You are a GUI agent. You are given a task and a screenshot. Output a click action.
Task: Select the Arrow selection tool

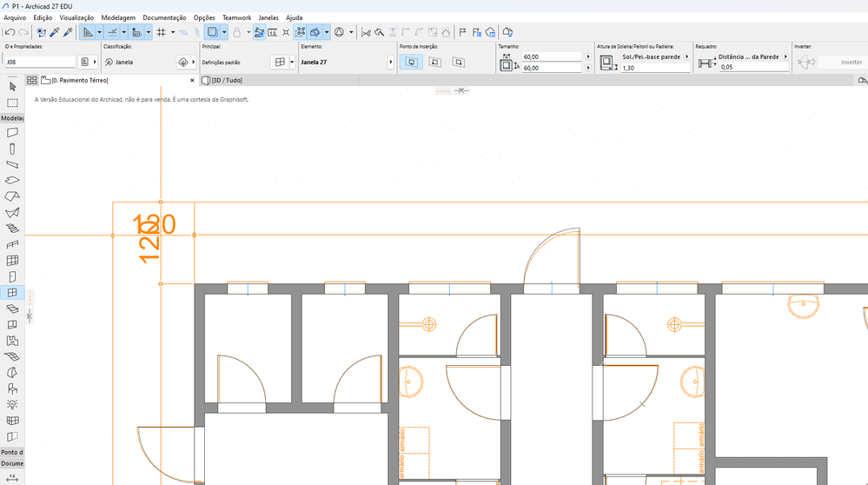click(x=12, y=87)
